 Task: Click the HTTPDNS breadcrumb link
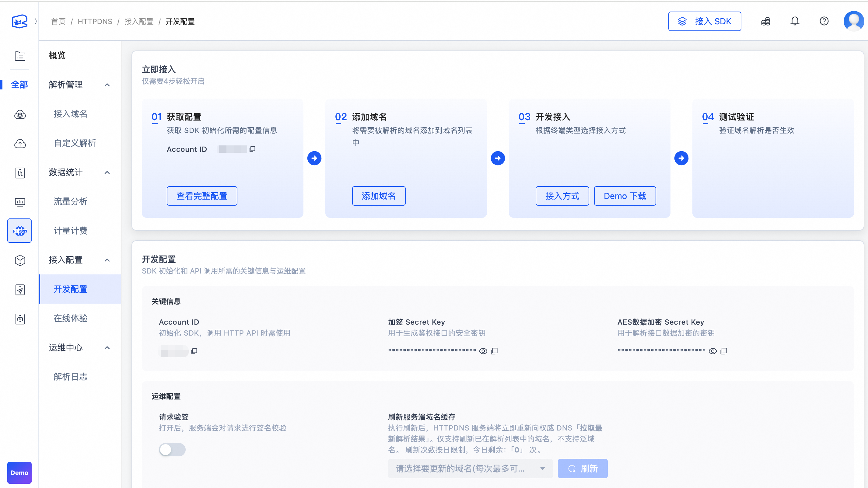(95, 22)
